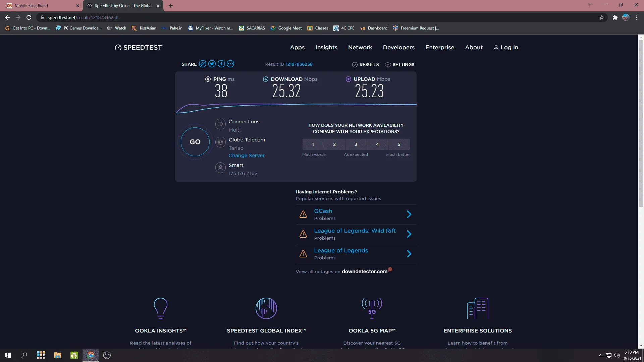The image size is (644, 362).
Task: Open the Insights menu
Action: (x=326, y=48)
